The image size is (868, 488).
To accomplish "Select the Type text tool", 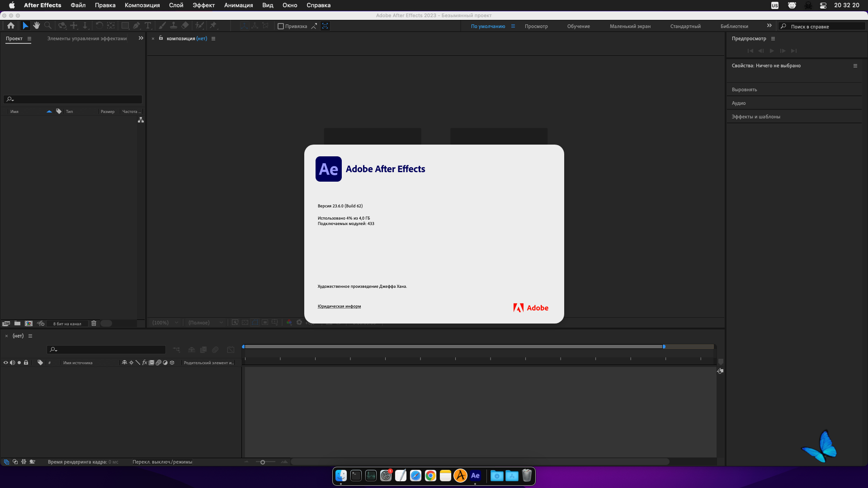I will 148,26.
